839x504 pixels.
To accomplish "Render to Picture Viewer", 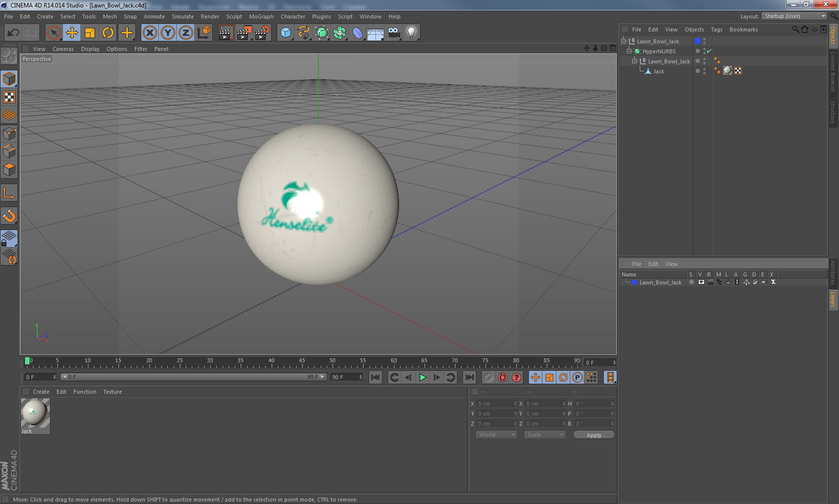I will click(x=244, y=33).
